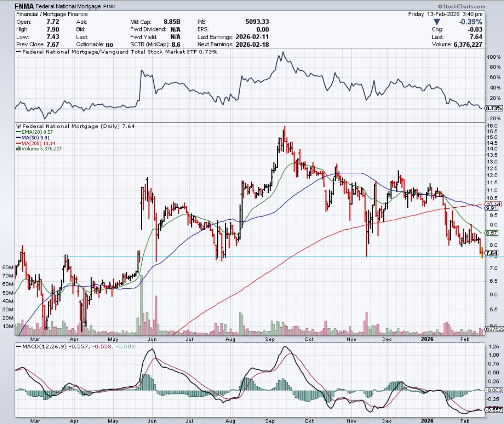Select the Prev Close value 7.67

click(52, 44)
